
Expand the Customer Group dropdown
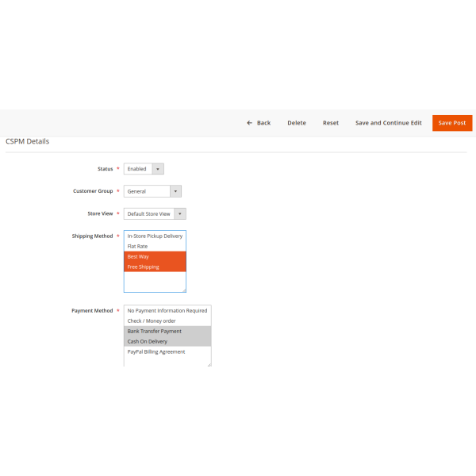(x=153, y=191)
